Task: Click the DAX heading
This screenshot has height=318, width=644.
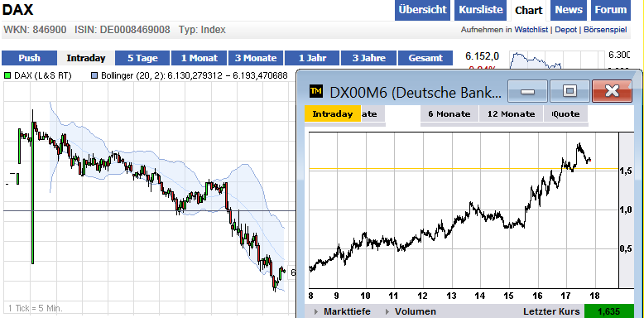Action: tap(17, 9)
